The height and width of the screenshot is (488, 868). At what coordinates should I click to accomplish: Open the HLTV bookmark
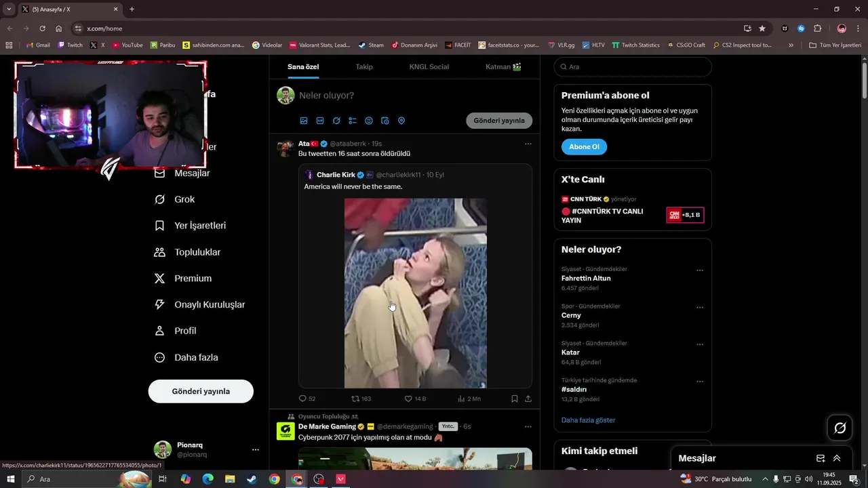(593, 45)
